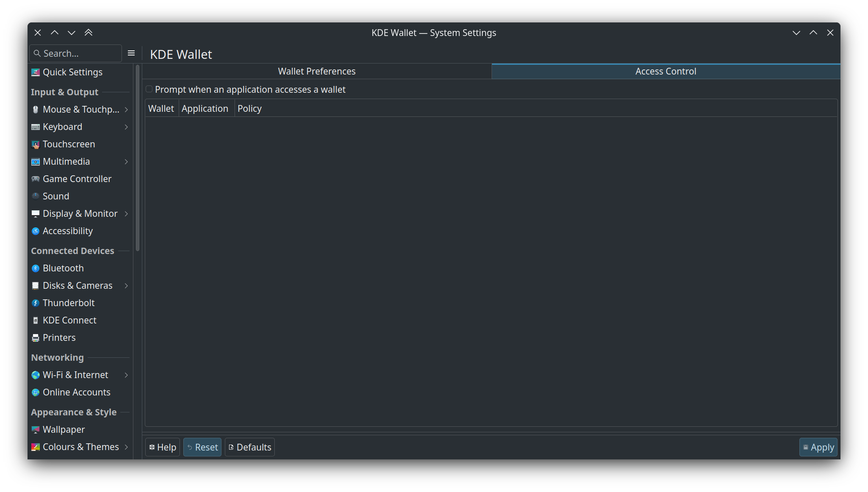Expand the Keyboard category chevron

[126, 127]
